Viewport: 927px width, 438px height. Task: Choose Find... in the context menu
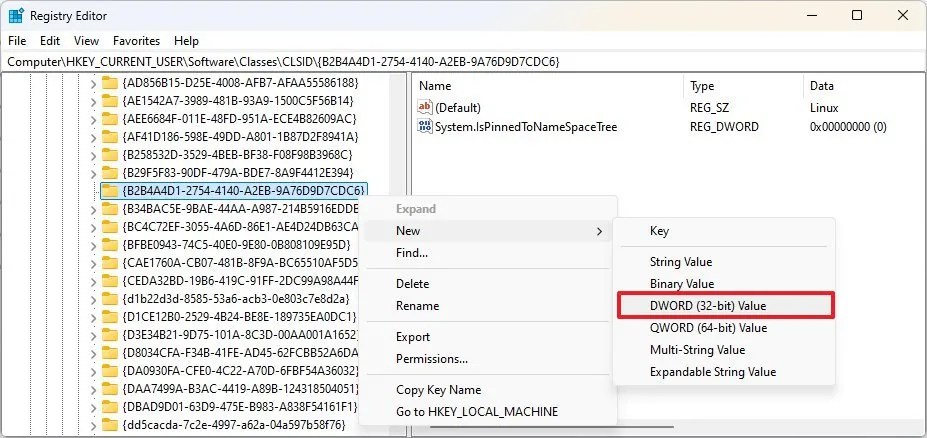[488, 253]
